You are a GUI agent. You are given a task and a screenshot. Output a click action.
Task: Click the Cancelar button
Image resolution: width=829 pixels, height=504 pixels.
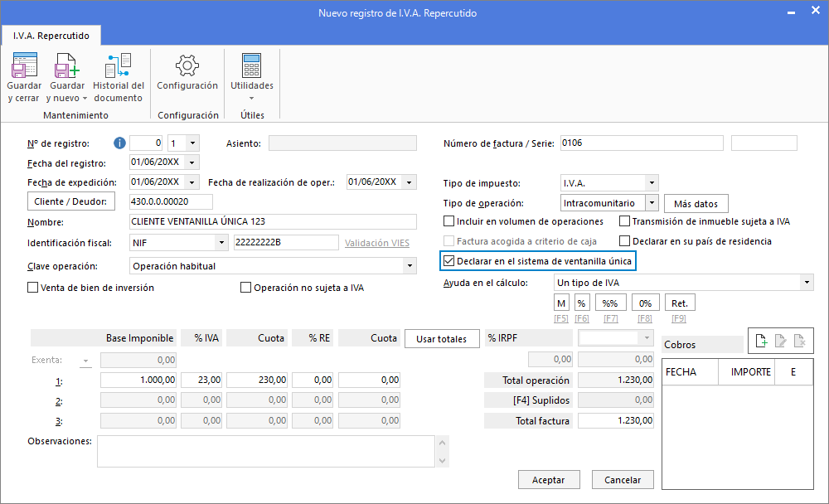point(623,480)
